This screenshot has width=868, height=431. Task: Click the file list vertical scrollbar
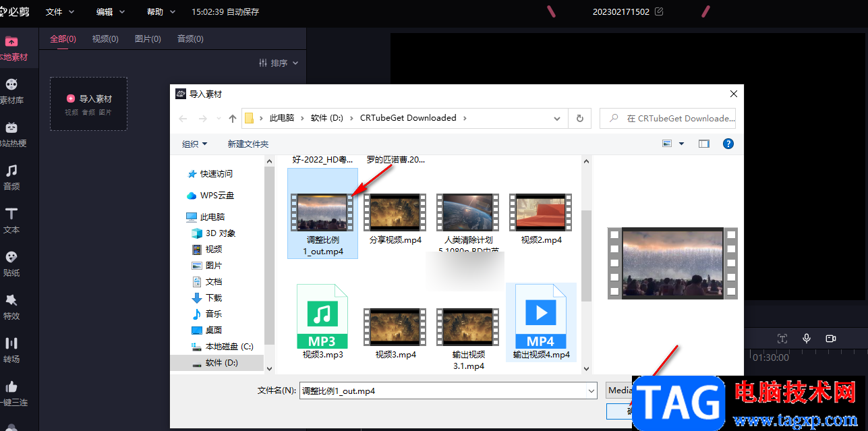(586, 255)
